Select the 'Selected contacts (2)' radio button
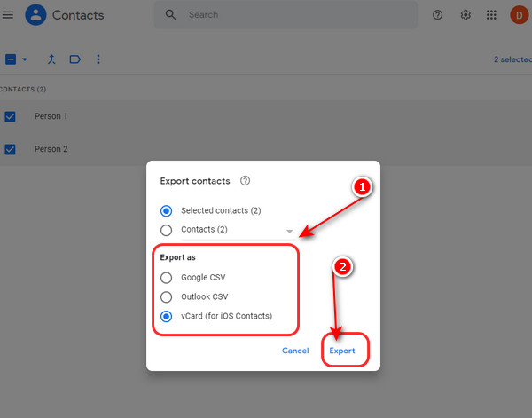Viewport: 532px width, 418px height. (x=167, y=211)
